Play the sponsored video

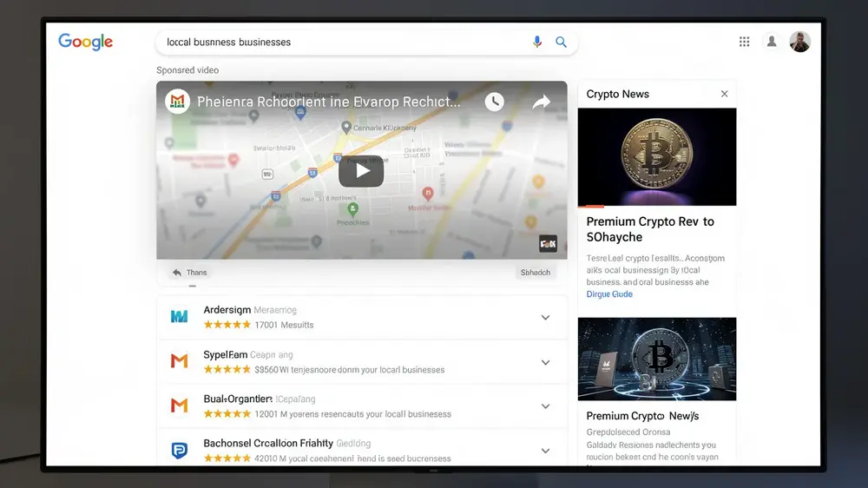click(361, 170)
